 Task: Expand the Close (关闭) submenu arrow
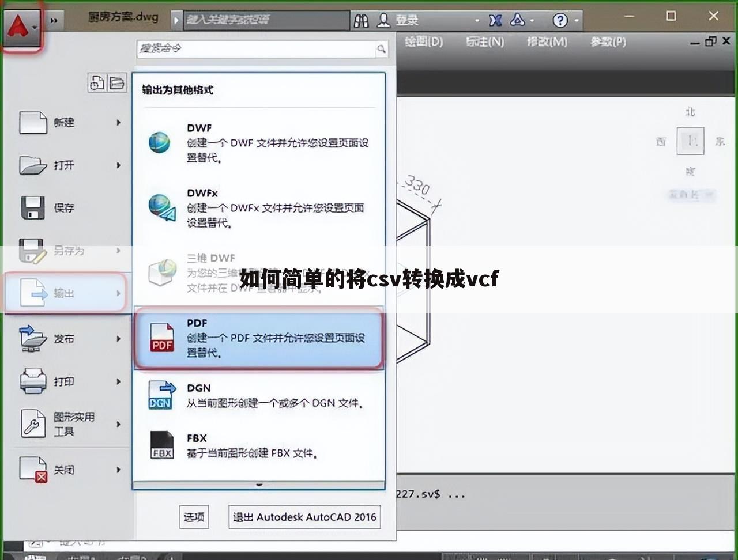[x=119, y=470]
